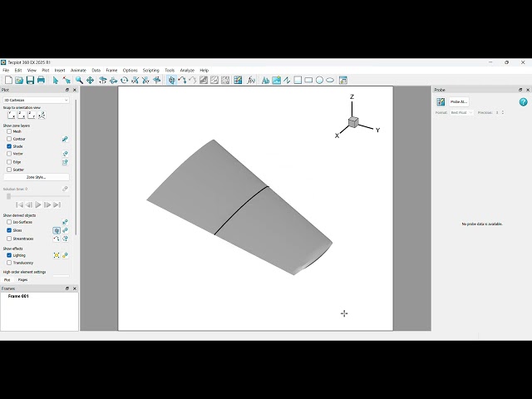Click the light source position icon

tap(57, 255)
